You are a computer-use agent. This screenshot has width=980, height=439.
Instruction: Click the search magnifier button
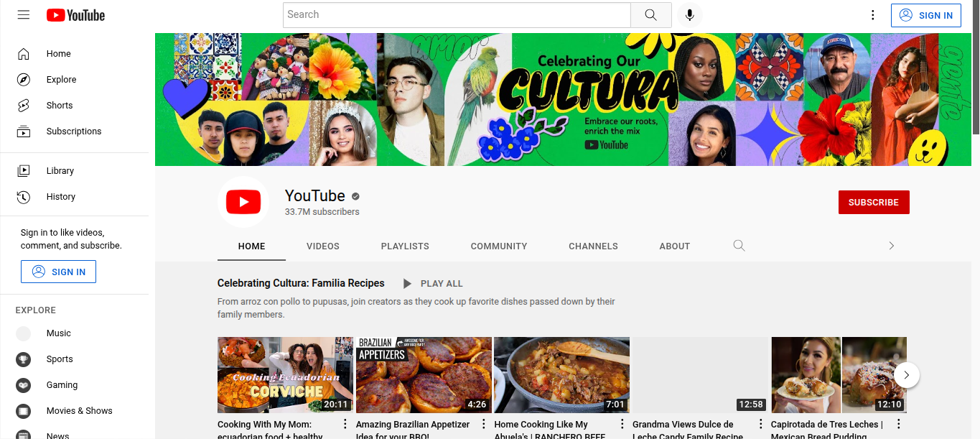(x=650, y=15)
